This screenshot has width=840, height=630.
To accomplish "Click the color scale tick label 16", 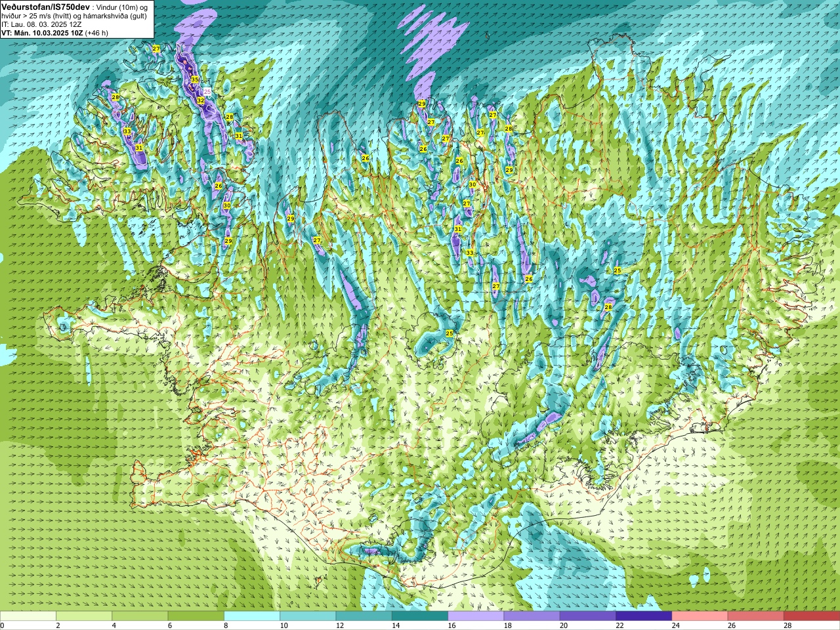I will 451,625.
